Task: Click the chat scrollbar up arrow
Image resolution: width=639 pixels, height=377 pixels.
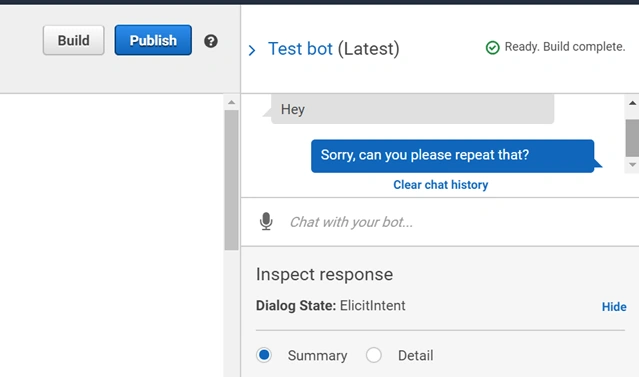Action: click(x=632, y=103)
